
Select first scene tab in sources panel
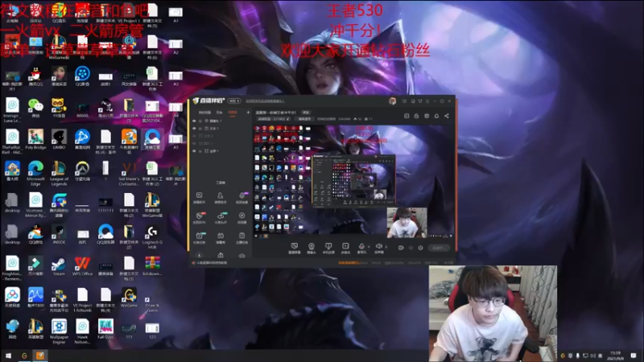click(204, 113)
